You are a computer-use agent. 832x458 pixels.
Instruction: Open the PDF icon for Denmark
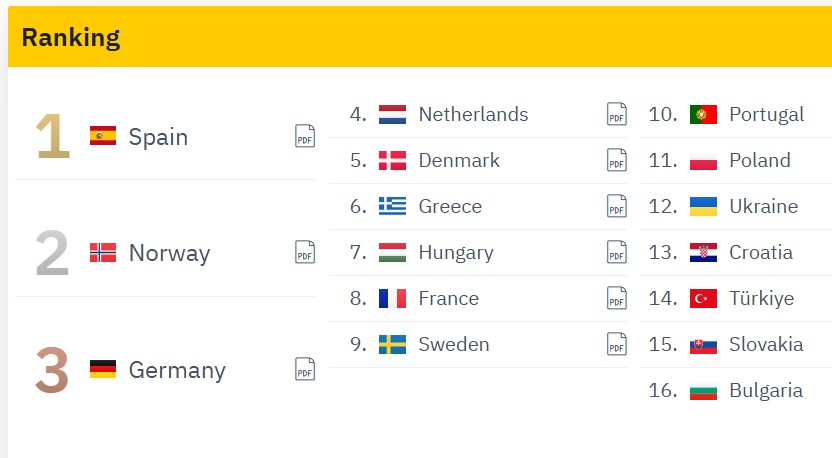point(616,160)
